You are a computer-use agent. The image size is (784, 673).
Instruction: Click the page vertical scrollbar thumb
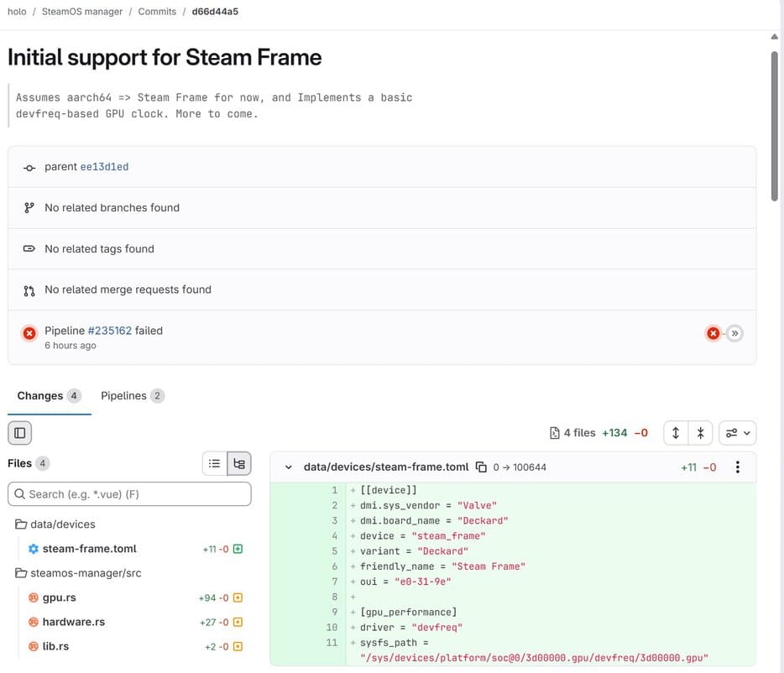pyautogui.click(x=775, y=126)
